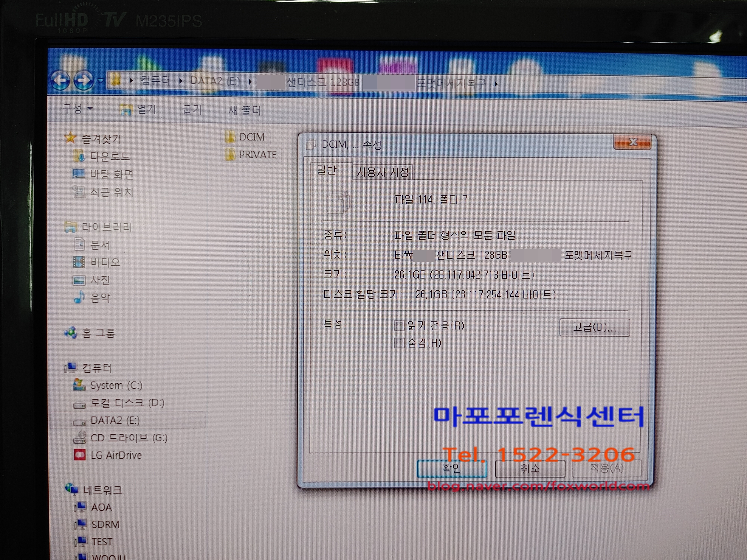Open the 구성 organize dropdown menu
Viewport: 747px width, 560px height.
tap(78, 108)
